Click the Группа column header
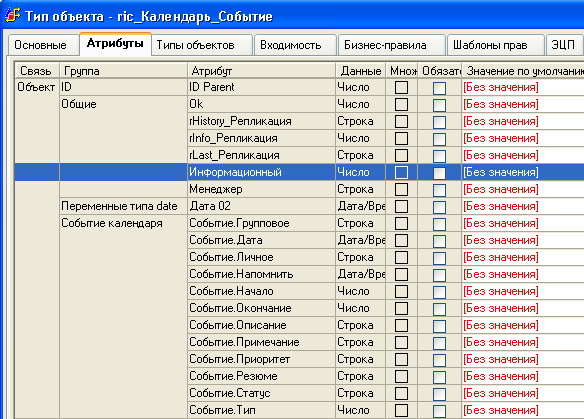The image size is (584, 419). pyautogui.click(x=123, y=71)
